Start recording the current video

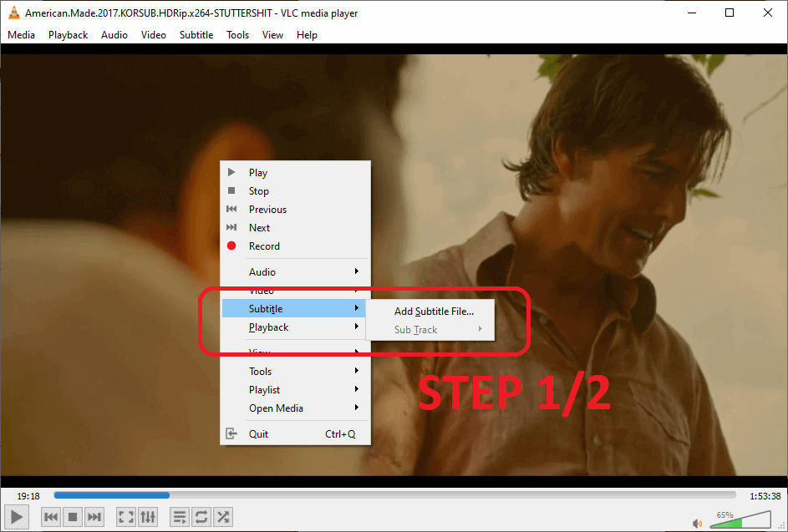pos(264,246)
